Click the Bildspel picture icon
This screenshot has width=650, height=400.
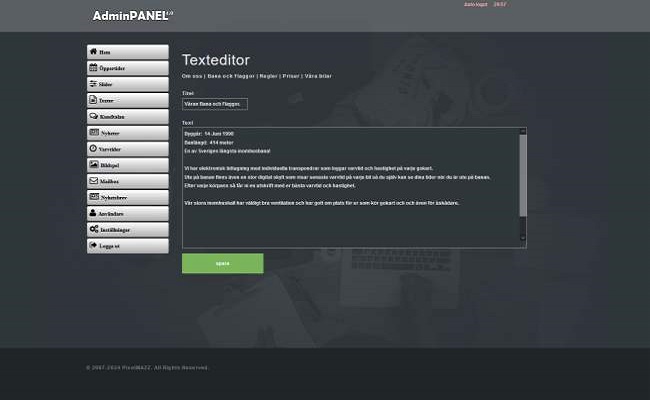(x=93, y=164)
